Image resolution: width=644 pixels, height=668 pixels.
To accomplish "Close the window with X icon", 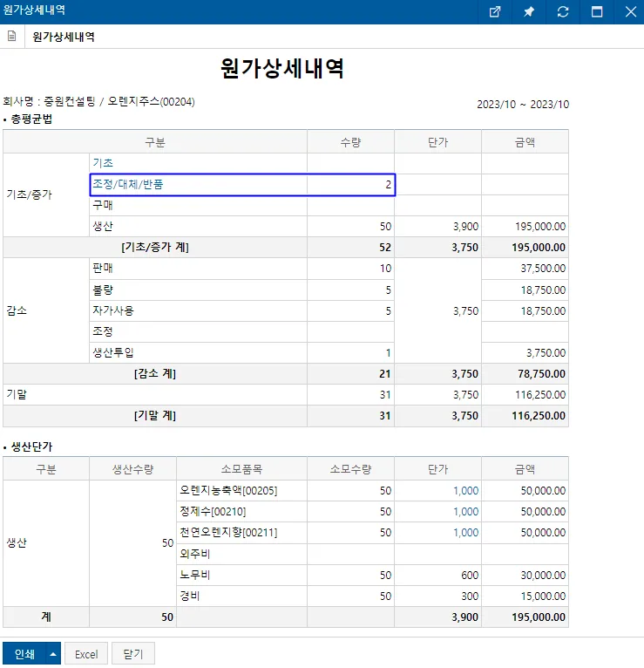I will pyautogui.click(x=631, y=12).
